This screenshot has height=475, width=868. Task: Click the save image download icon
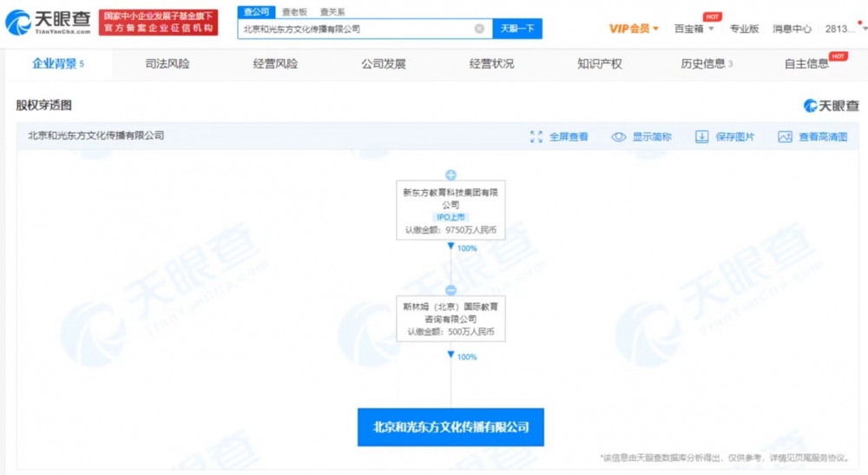pos(701,136)
